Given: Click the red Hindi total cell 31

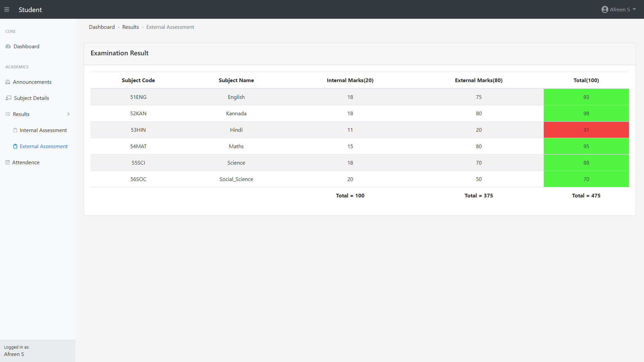Looking at the screenshot, I should [586, 130].
